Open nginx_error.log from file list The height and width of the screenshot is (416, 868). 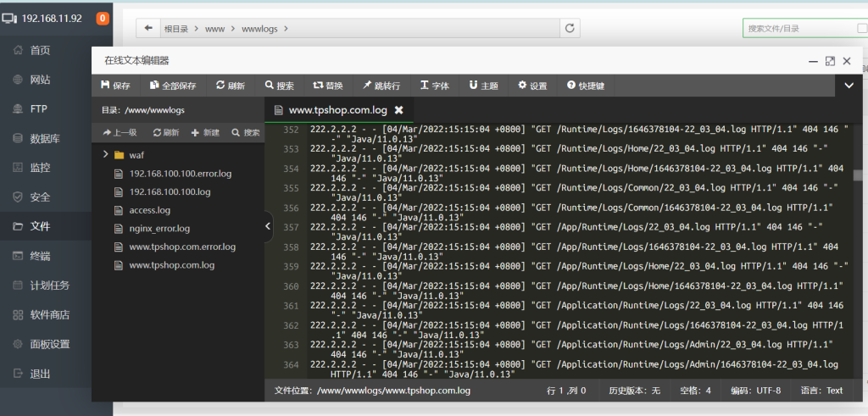coord(159,229)
